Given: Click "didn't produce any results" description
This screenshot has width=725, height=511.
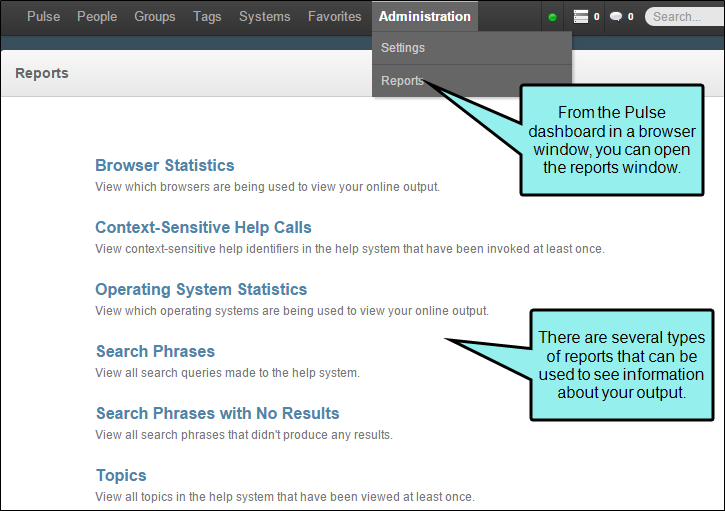Looking at the screenshot, I should click(244, 435).
